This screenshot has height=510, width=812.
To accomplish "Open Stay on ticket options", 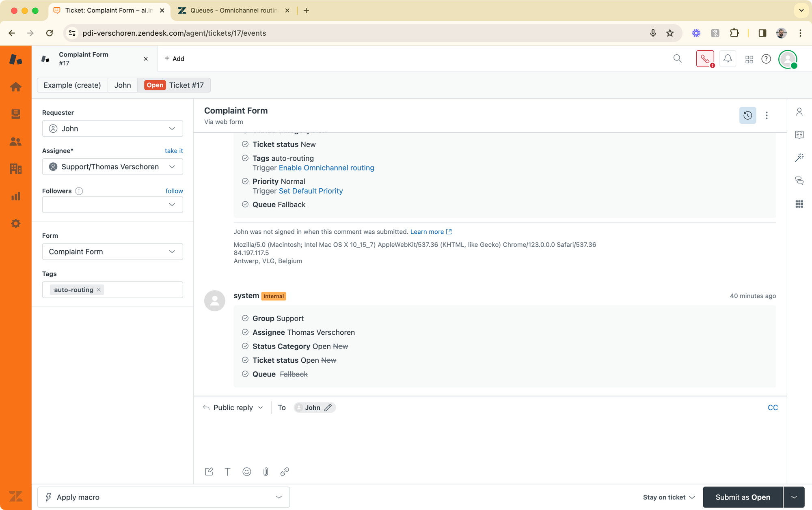I will [x=669, y=497].
